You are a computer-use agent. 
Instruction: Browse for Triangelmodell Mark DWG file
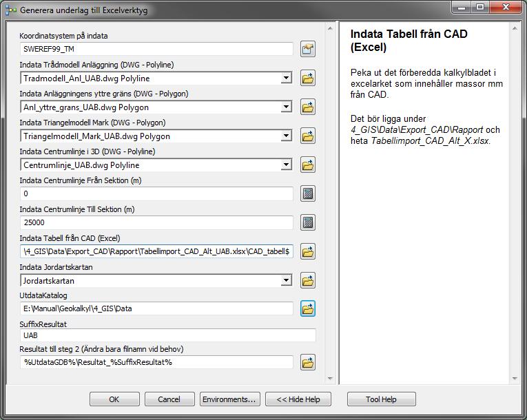pyautogui.click(x=307, y=136)
